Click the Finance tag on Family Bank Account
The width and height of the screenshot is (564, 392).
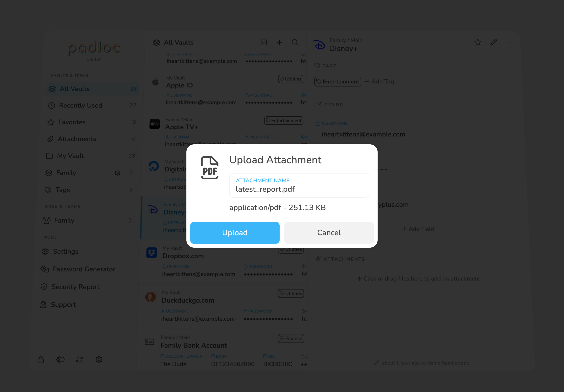(x=291, y=338)
